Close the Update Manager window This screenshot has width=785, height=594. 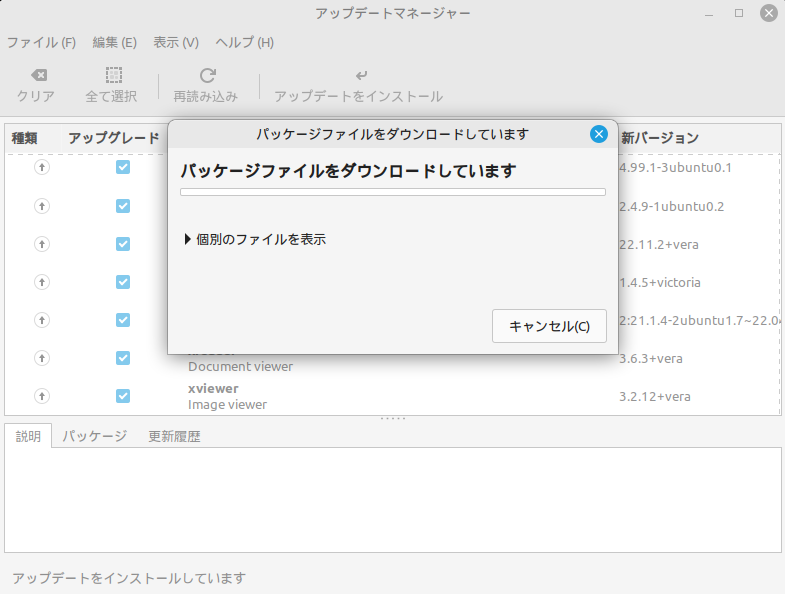(768, 14)
